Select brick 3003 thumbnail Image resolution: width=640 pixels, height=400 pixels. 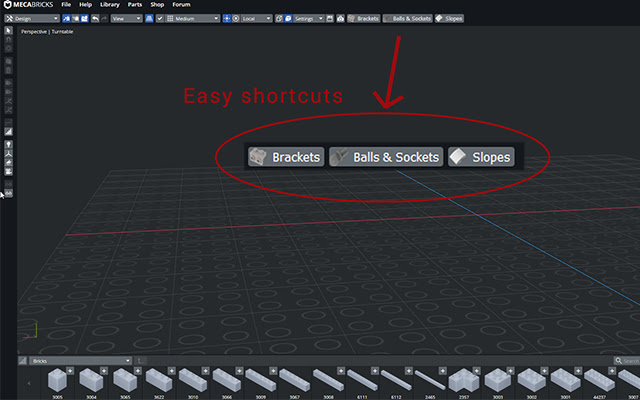496,380
